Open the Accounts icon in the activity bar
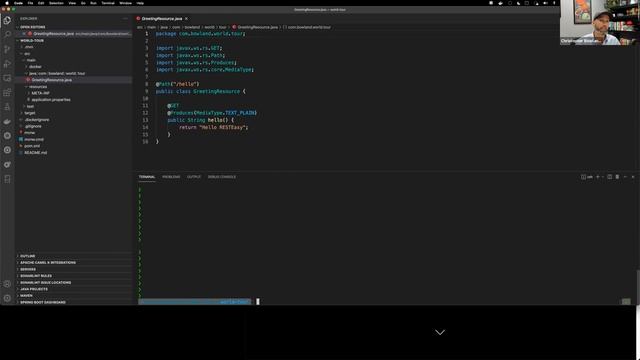 (x=7, y=284)
